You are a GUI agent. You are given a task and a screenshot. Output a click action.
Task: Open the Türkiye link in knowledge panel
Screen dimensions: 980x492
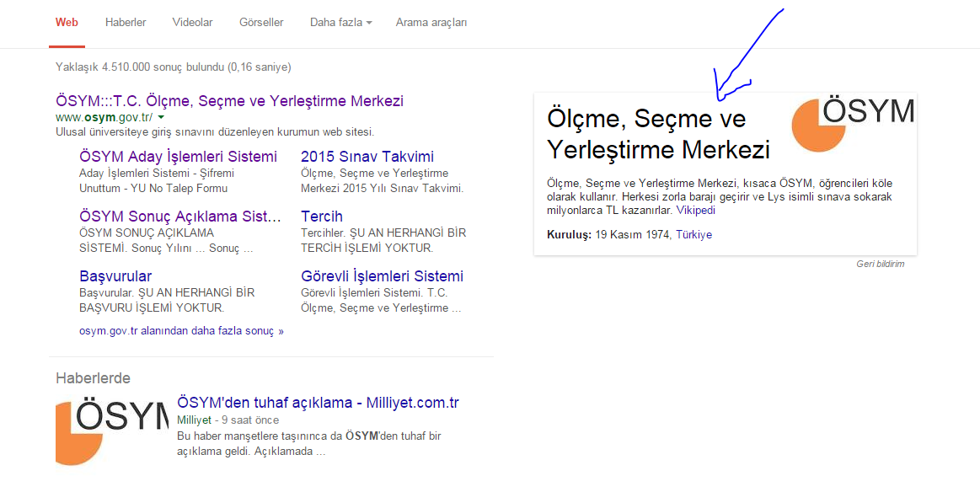(693, 235)
